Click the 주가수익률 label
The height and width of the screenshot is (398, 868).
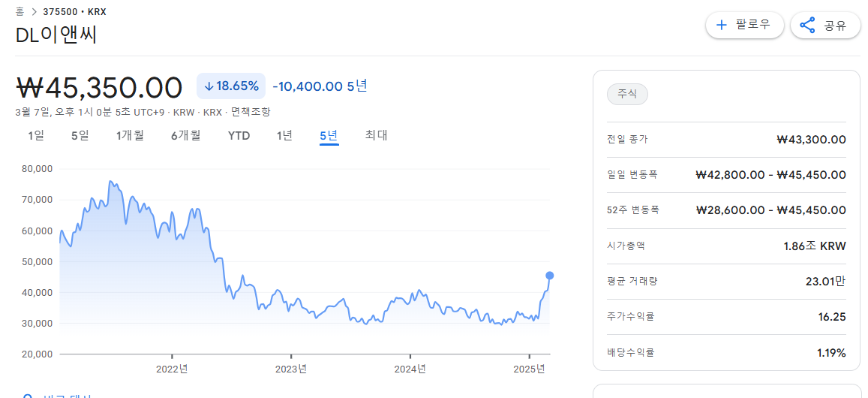pyautogui.click(x=631, y=316)
